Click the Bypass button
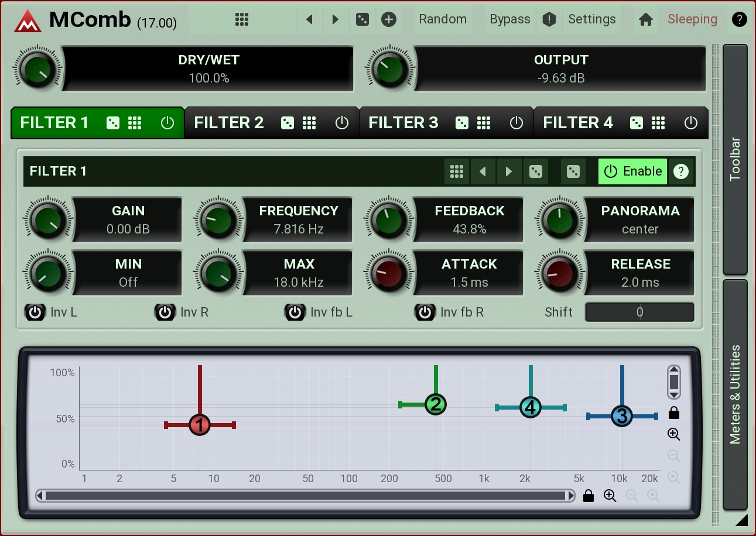Screen dimensions: 756x536 [x=509, y=19]
